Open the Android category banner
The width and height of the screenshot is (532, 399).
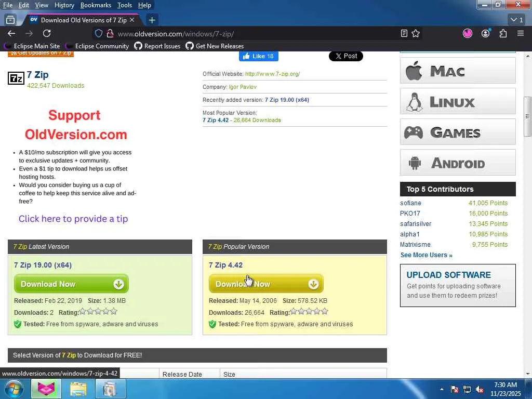458,163
